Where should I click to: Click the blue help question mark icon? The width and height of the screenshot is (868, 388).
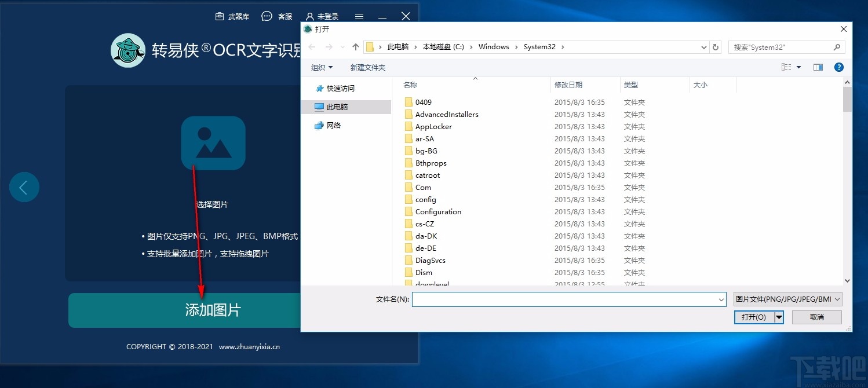tap(838, 67)
